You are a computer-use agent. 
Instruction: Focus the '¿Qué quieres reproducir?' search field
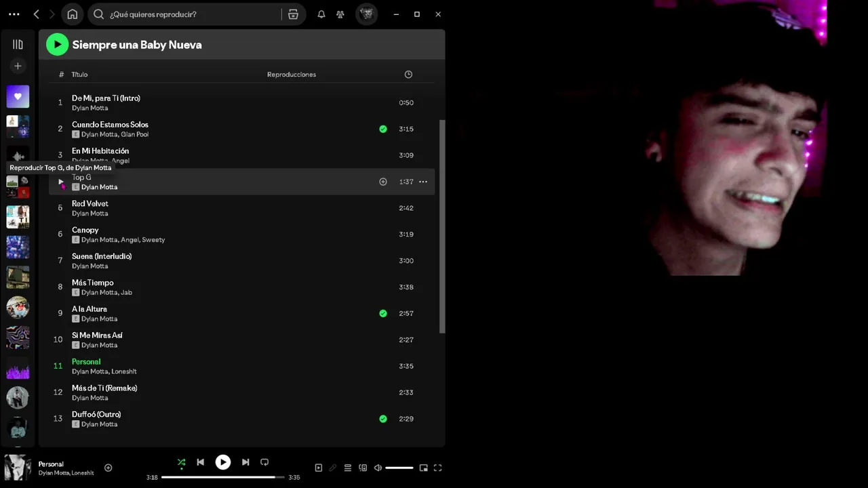(x=194, y=14)
